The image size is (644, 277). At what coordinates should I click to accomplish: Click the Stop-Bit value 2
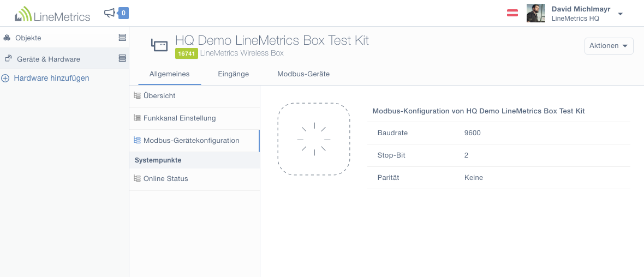pyautogui.click(x=466, y=155)
